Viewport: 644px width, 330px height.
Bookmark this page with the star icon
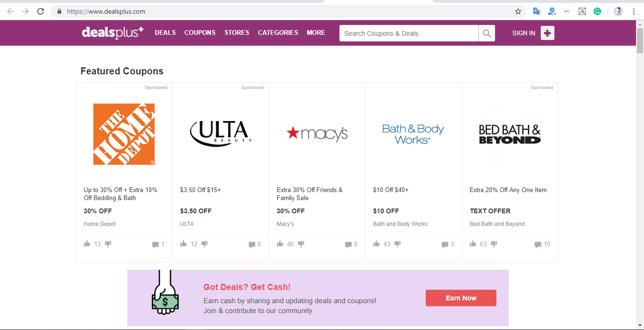point(518,11)
